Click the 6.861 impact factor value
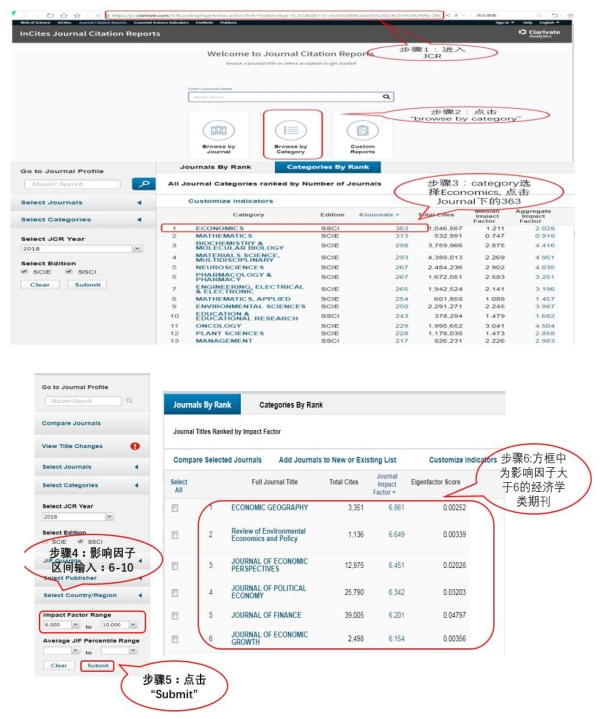This screenshot has width=600, height=719. (x=396, y=508)
